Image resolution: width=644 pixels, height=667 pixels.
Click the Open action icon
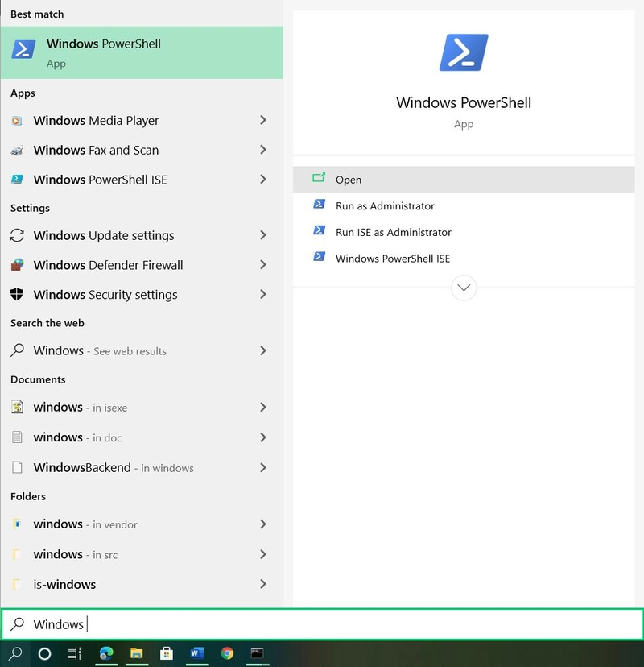tap(319, 178)
